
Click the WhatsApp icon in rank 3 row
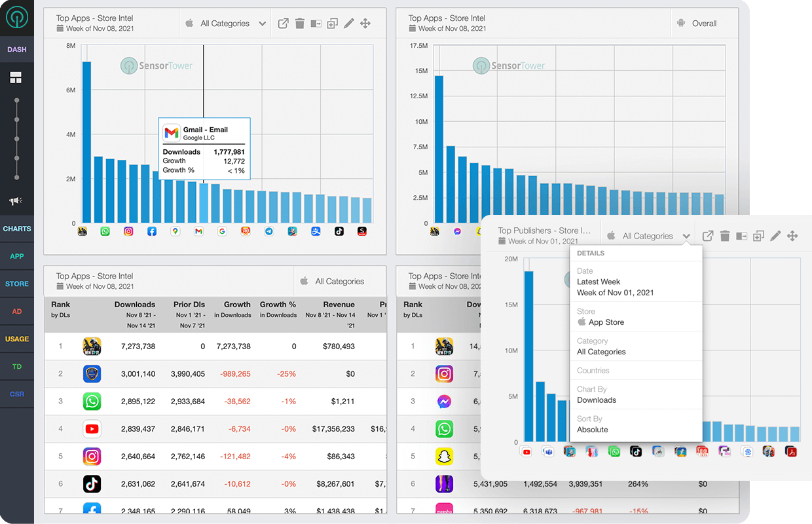point(92,401)
